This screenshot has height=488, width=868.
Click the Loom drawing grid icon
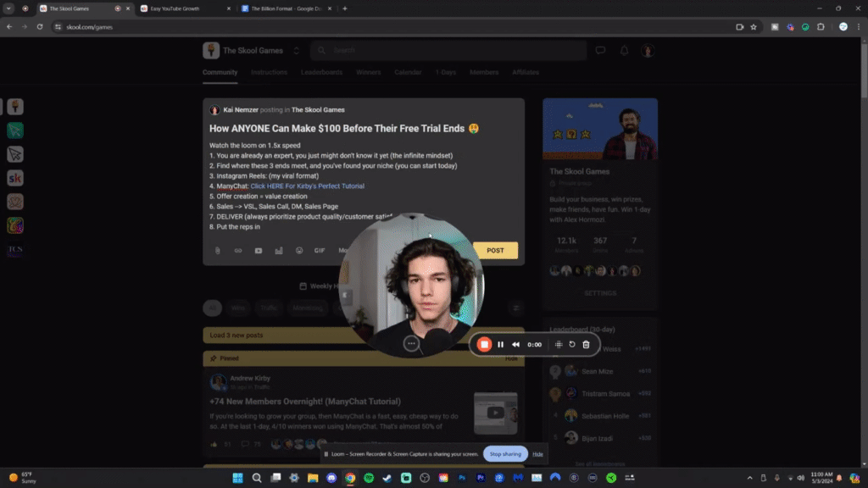click(559, 344)
